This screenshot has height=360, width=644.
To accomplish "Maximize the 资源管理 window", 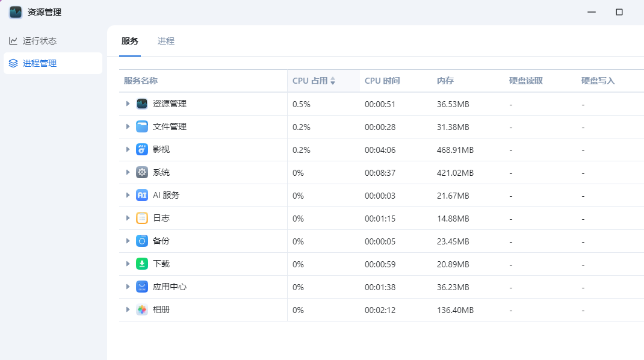I will pos(619,12).
